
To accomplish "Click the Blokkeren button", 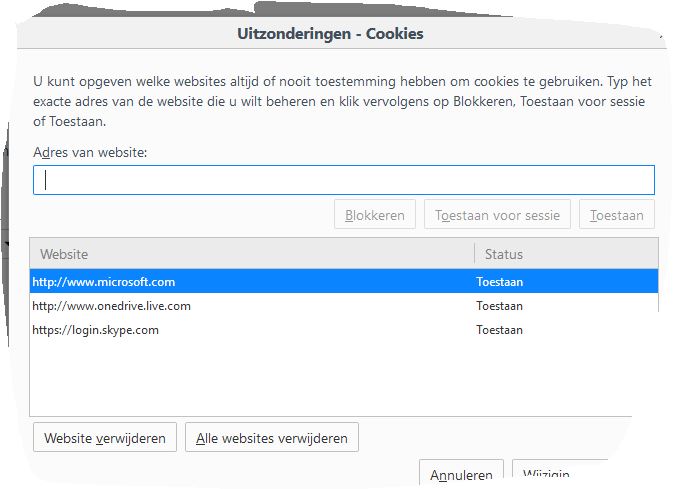I will click(x=375, y=214).
